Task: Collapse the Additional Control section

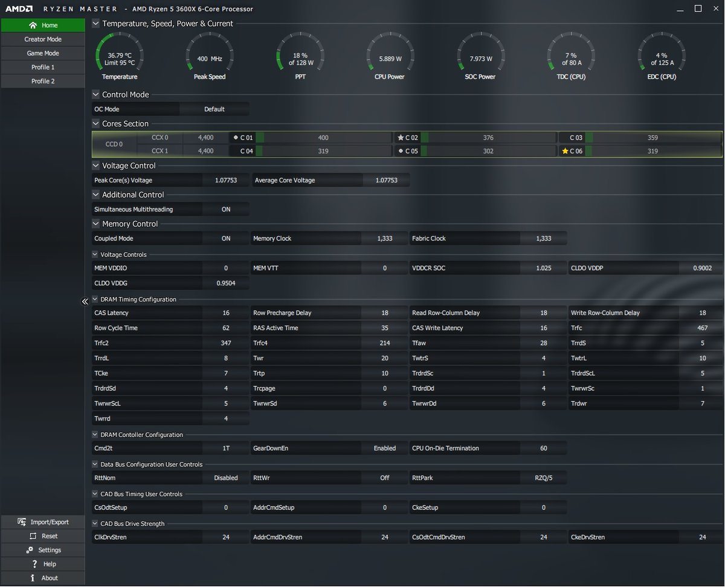Action: coord(95,195)
